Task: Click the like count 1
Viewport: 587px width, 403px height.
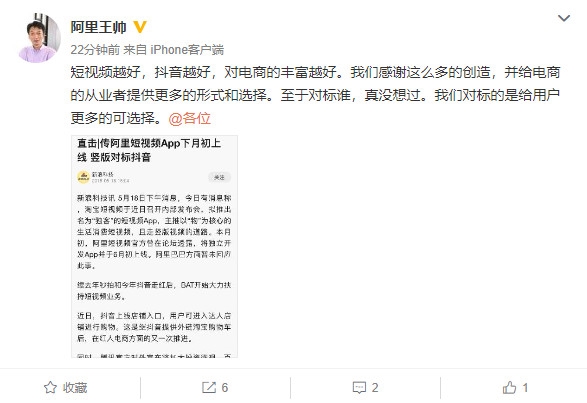Action: point(525,388)
